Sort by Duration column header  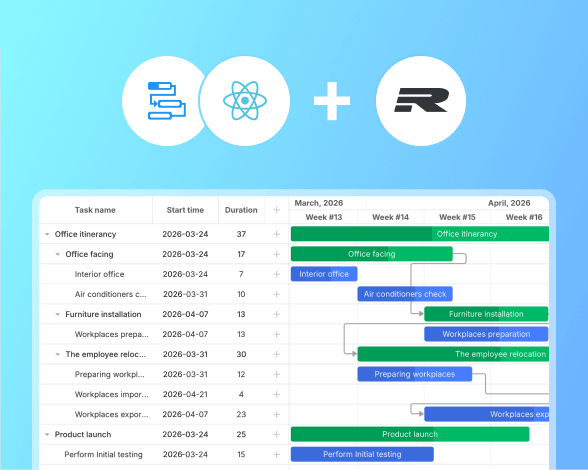pyautogui.click(x=241, y=210)
